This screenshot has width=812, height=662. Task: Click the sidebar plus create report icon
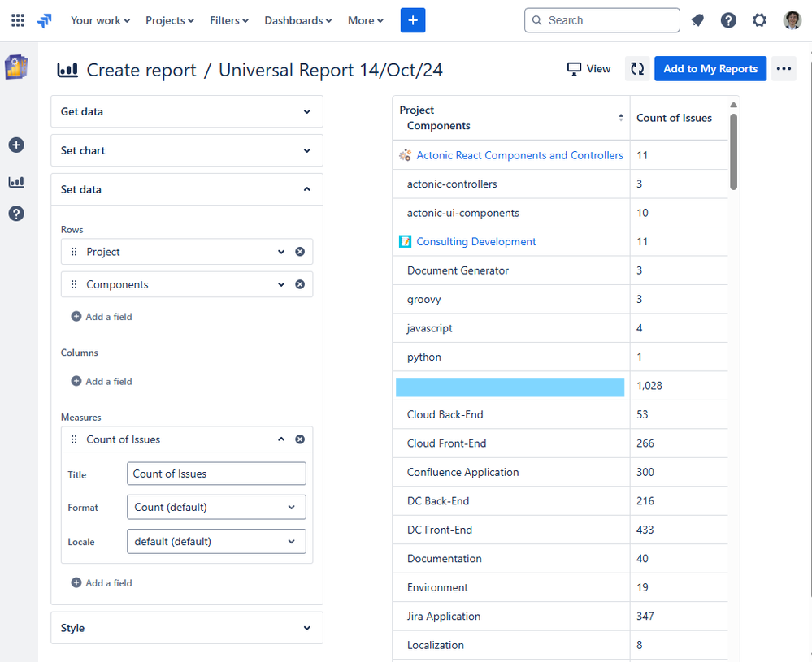tap(16, 145)
